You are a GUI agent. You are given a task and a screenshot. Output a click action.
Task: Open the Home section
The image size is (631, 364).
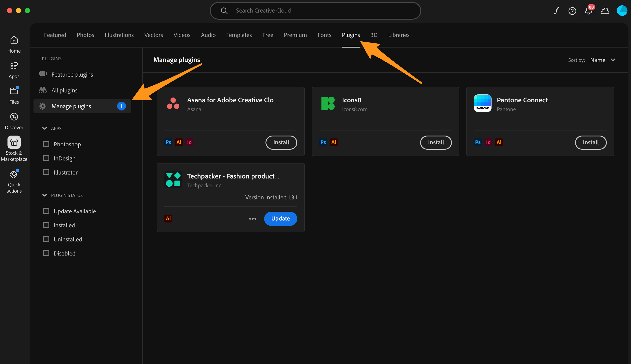[14, 44]
